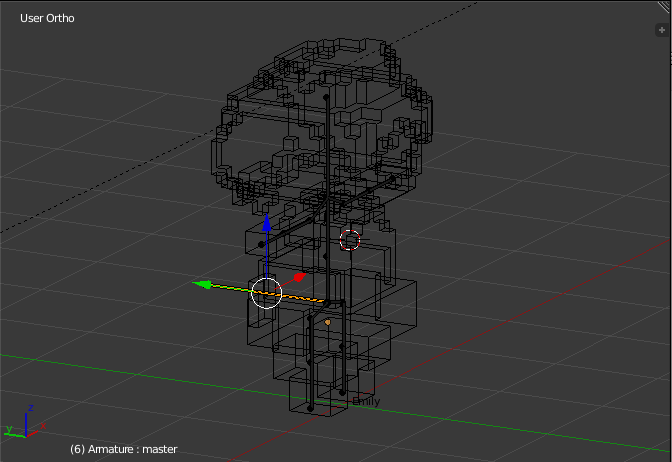Select the orange highlighted master bone
This screenshot has height=462, width=672.
tap(298, 297)
